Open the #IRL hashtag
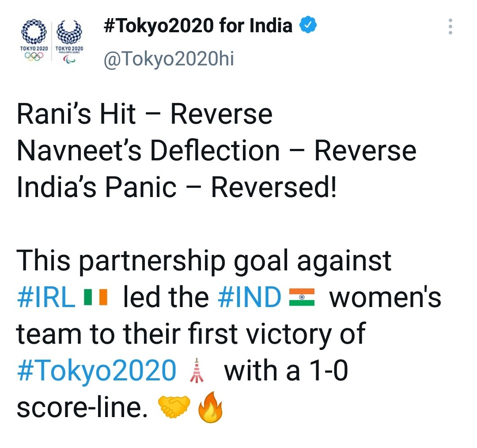Screen dimensions: 477x448 click(46, 298)
